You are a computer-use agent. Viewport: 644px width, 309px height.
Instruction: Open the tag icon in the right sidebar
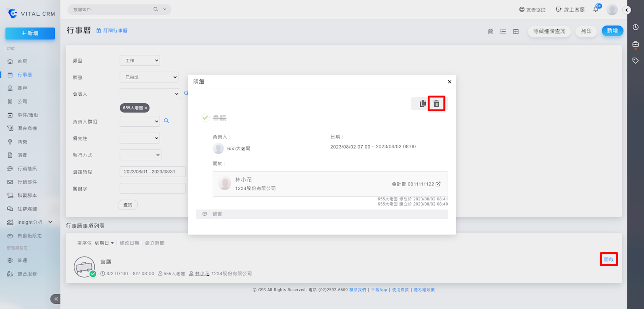636,61
